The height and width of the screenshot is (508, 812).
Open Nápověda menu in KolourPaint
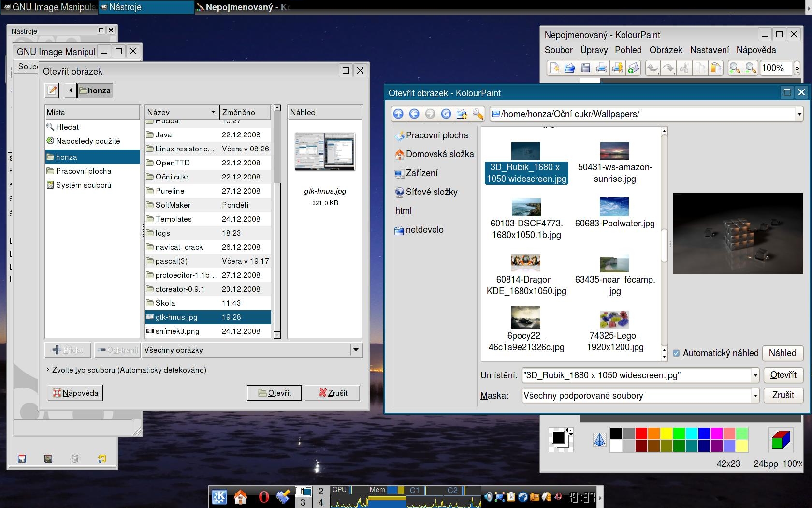click(x=756, y=50)
